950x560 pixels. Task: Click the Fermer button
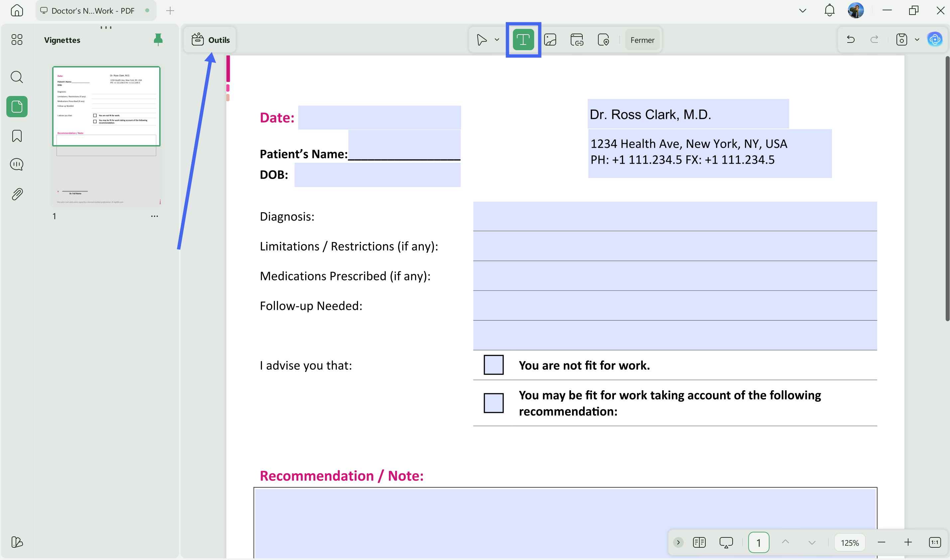[642, 40]
